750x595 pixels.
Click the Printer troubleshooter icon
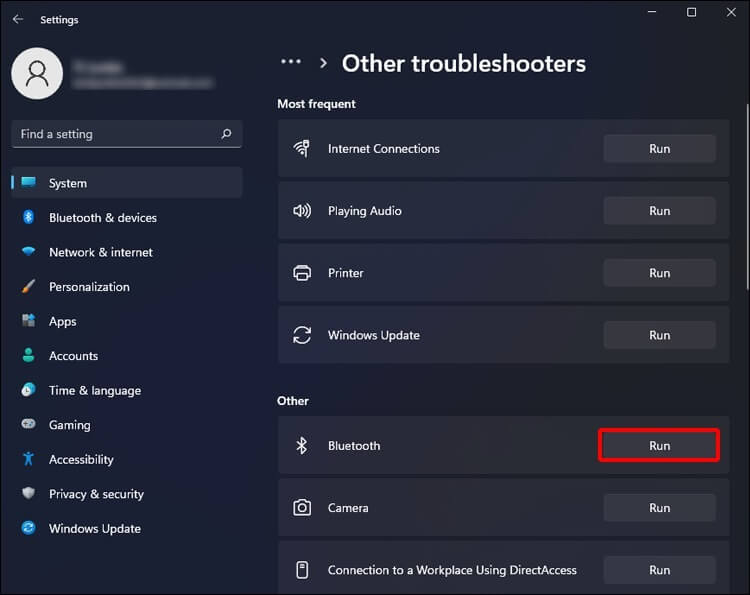[302, 273]
